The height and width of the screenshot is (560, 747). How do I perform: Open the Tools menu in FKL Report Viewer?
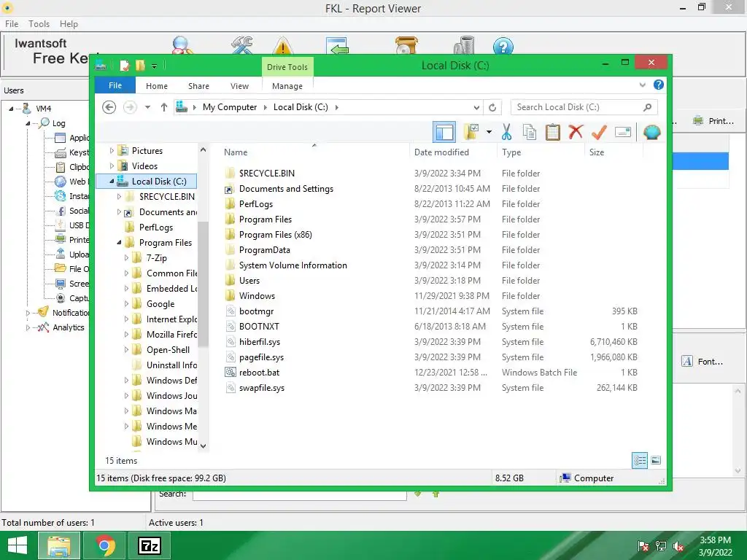click(39, 24)
